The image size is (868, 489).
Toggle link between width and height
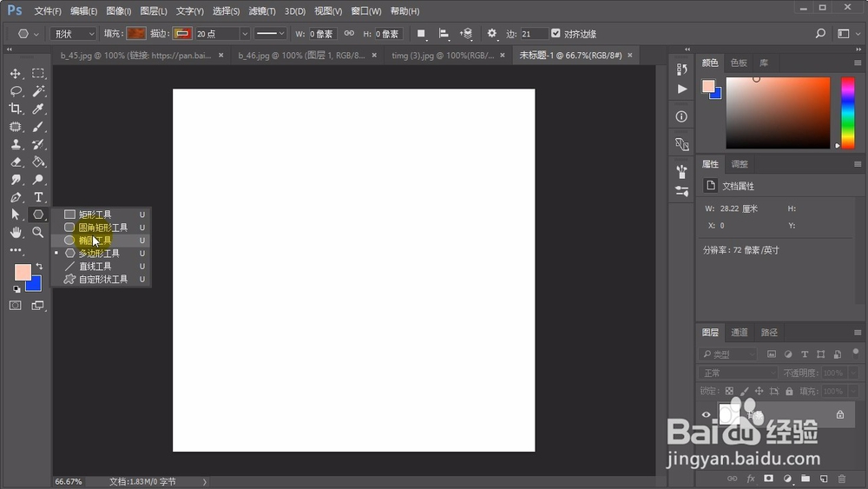[x=349, y=34]
